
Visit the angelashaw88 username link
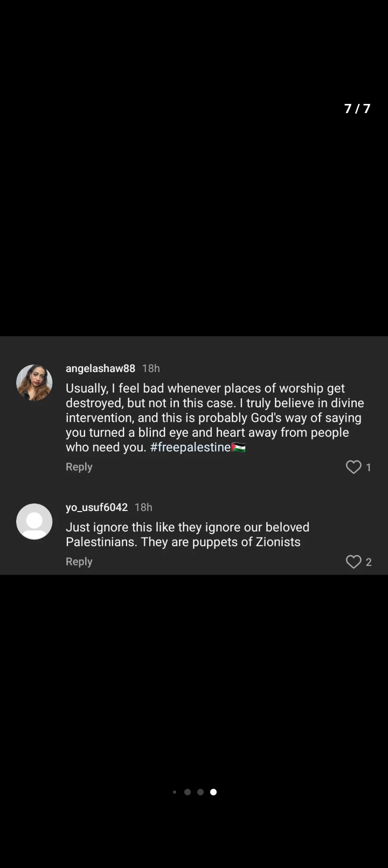pos(100,368)
